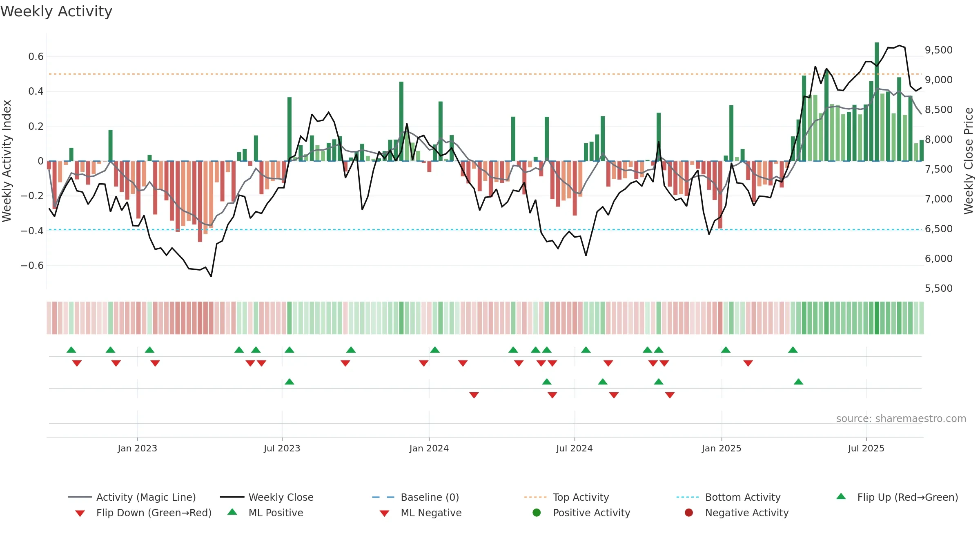The width and height of the screenshot is (980, 551).
Task: Click the green triangle beside Flip Up legend
Action: 841,496
